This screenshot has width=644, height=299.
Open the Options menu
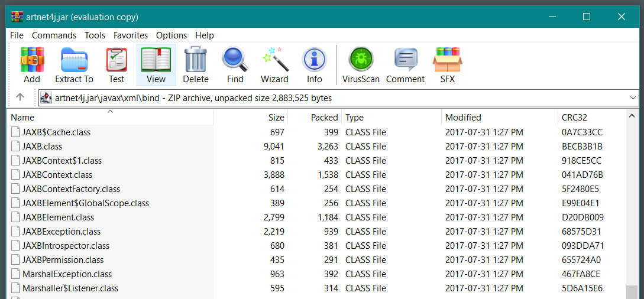coord(171,35)
